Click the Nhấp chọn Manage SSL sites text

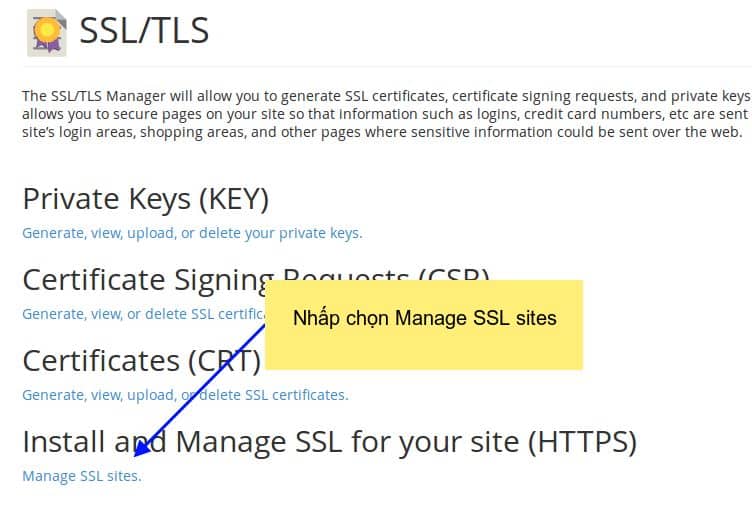point(425,318)
